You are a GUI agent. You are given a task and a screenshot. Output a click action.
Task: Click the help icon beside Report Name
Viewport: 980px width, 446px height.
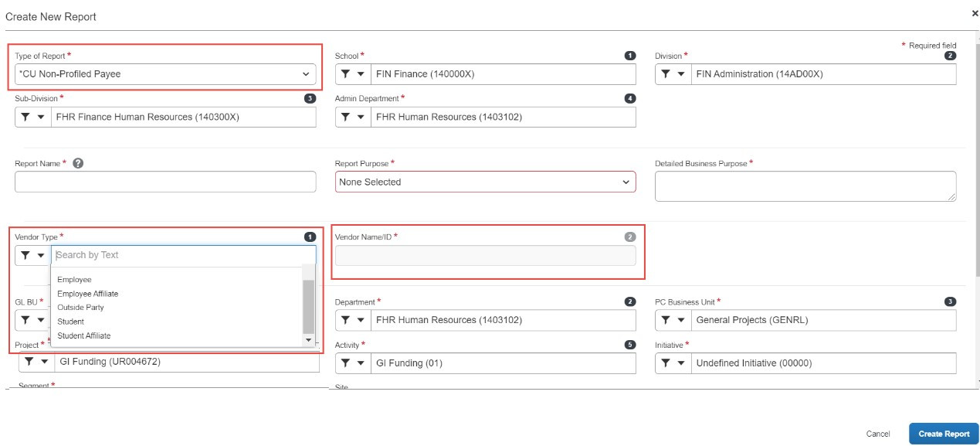pyautogui.click(x=78, y=164)
